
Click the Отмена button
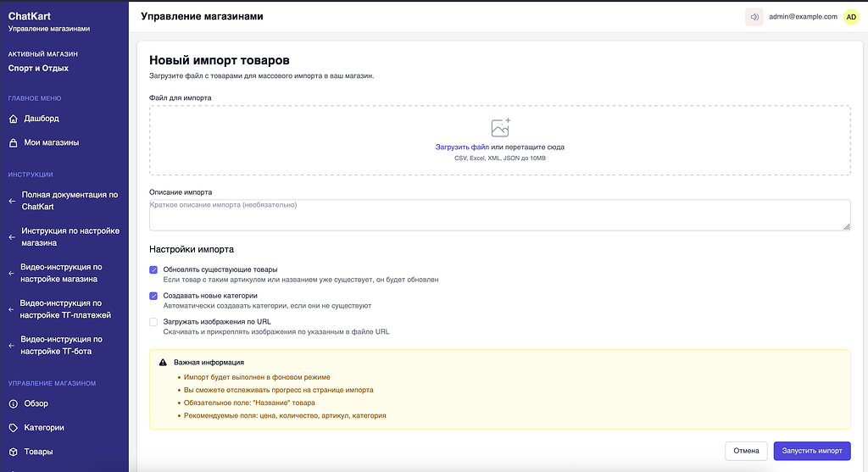[746, 451]
